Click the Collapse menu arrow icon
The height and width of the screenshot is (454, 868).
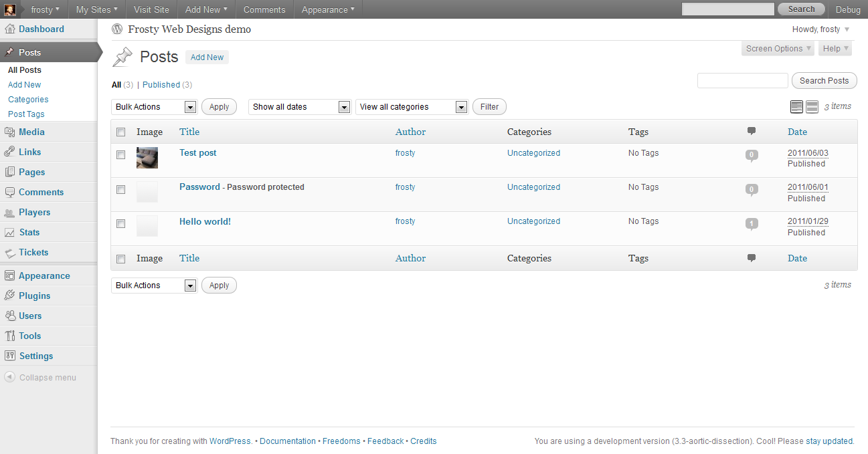9,377
